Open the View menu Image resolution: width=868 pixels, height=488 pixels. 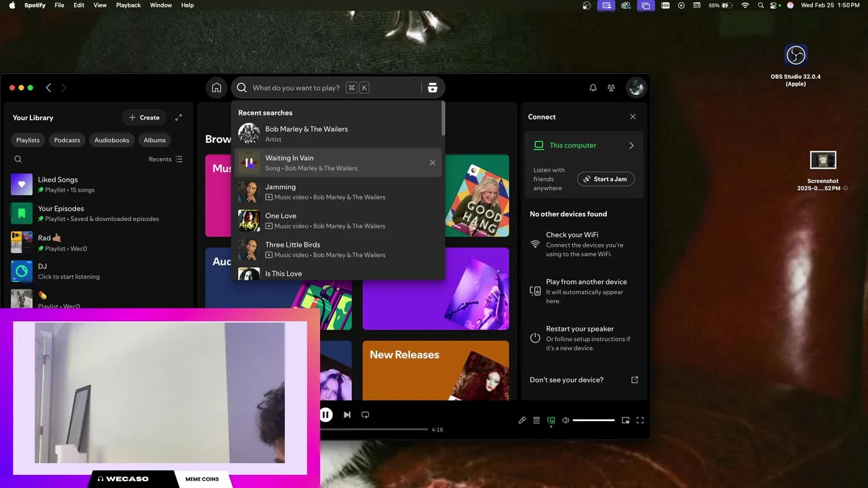(x=100, y=5)
